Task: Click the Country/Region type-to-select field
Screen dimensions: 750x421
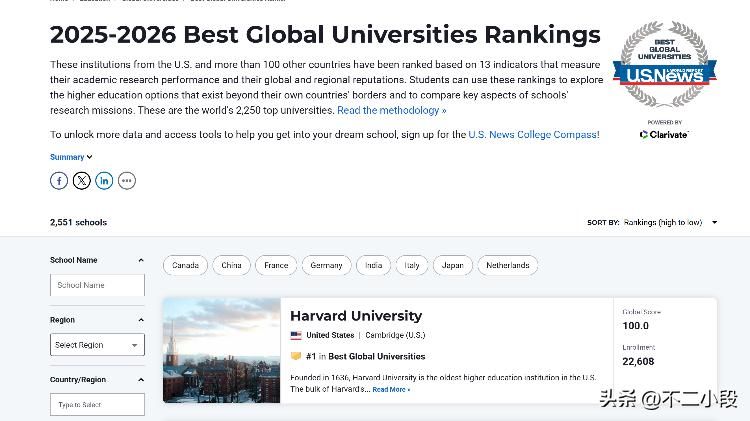Action: [97, 405]
